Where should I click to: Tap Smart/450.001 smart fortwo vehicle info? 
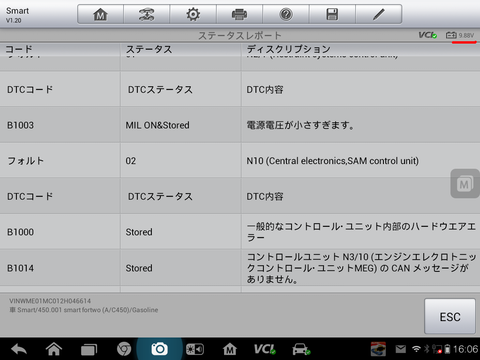point(84,310)
